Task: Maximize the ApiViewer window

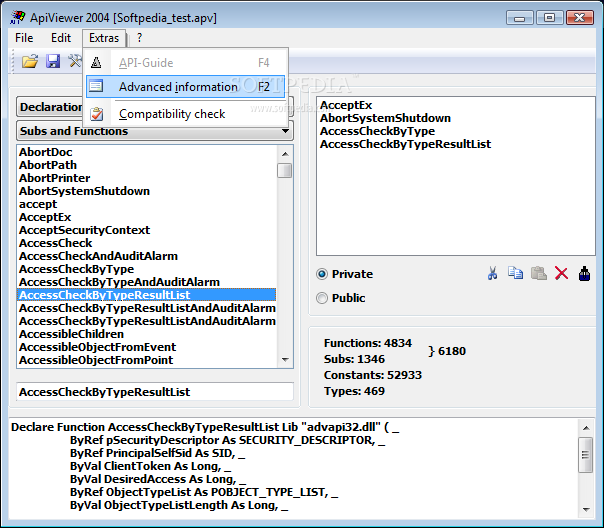Action: pos(549,18)
